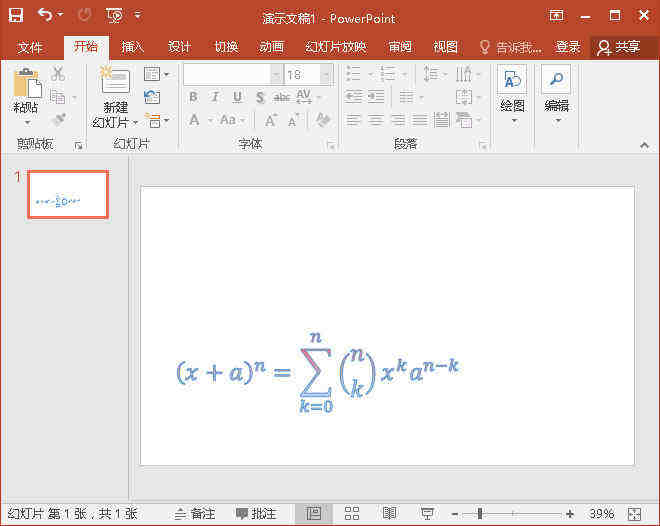Image resolution: width=660 pixels, height=526 pixels.
Task: Toggle Strikethrough abc formatting
Action: pyautogui.click(x=282, y=97)
